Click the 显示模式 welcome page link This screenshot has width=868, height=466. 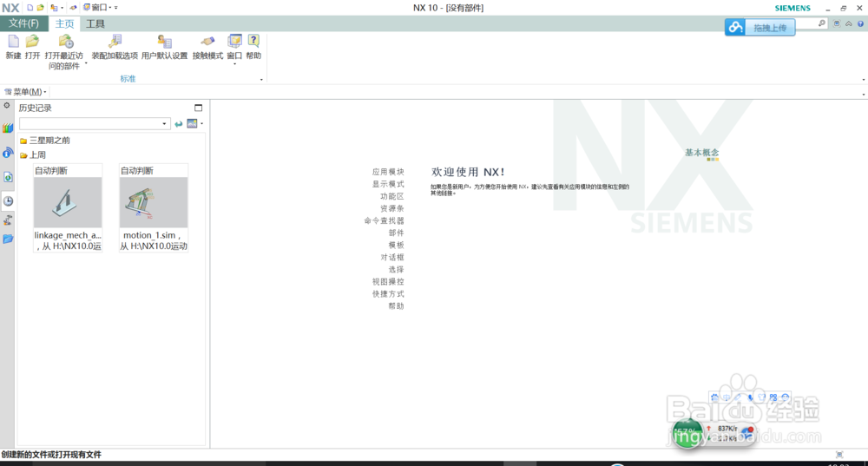point(388,184)
